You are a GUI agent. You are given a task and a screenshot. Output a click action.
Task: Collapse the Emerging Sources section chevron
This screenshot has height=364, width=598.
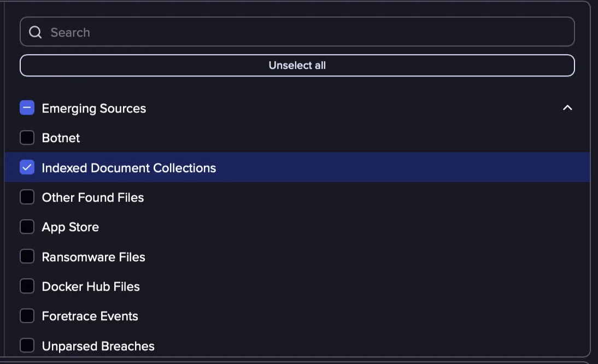point(567,108)
